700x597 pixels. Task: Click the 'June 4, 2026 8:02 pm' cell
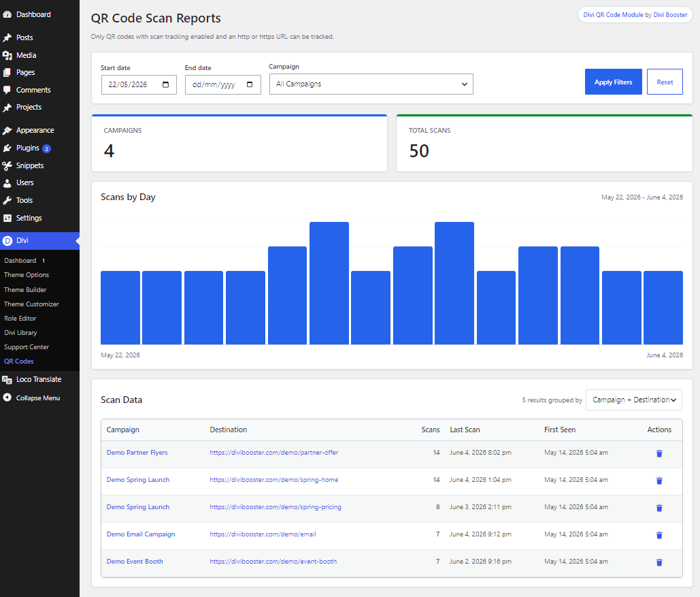[x=480, y=453]
